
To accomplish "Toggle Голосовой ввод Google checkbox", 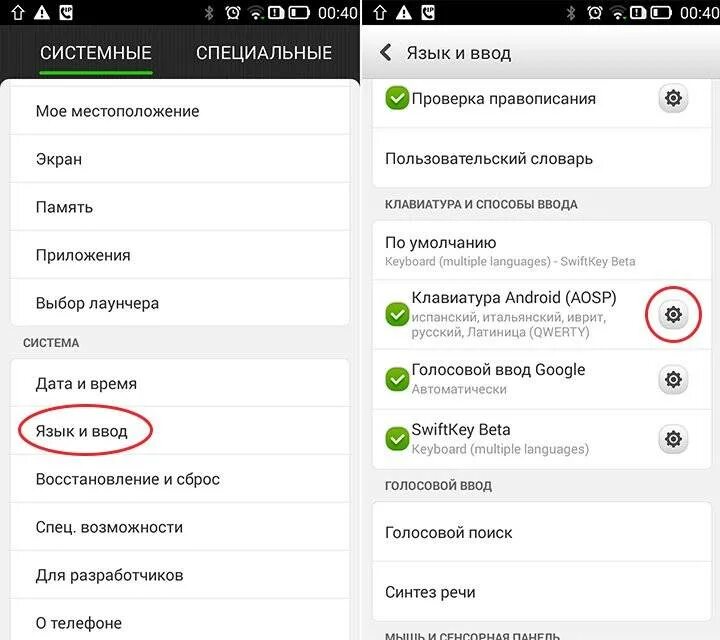I will [x=397, y=379].
